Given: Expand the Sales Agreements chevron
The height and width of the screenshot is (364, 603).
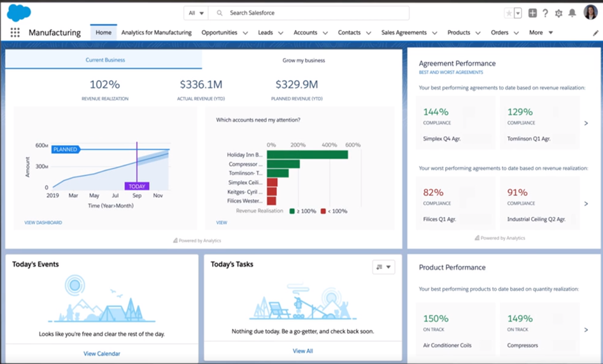Looking at the screenshot, I should 434,33.
